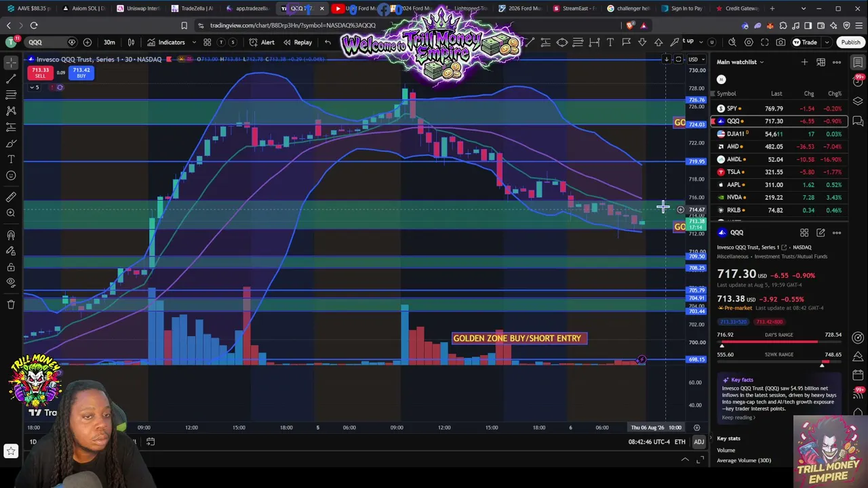This screenshot has width=868, height=488.
Task: Toggle ETH extended trading hours
Action: [680, 442]
